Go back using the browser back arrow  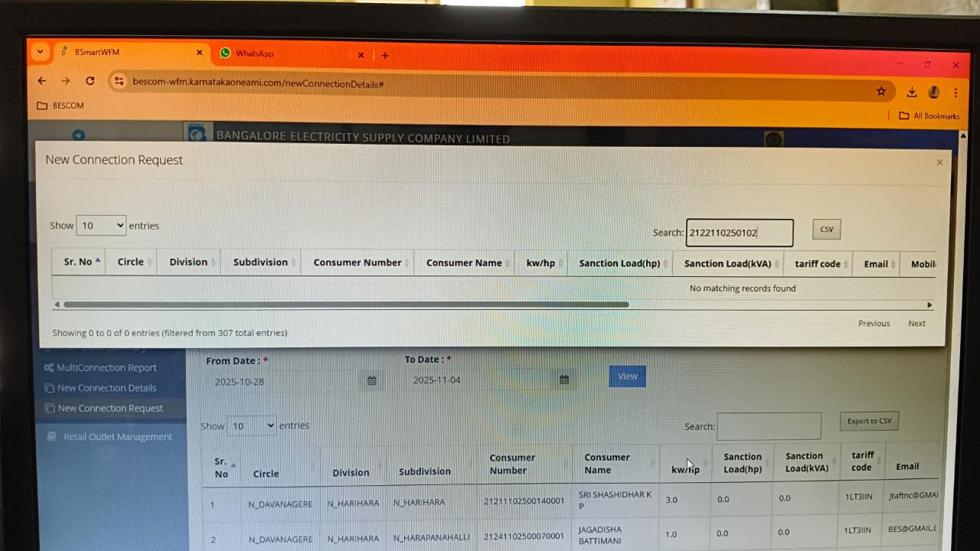(x=42, y=80)
